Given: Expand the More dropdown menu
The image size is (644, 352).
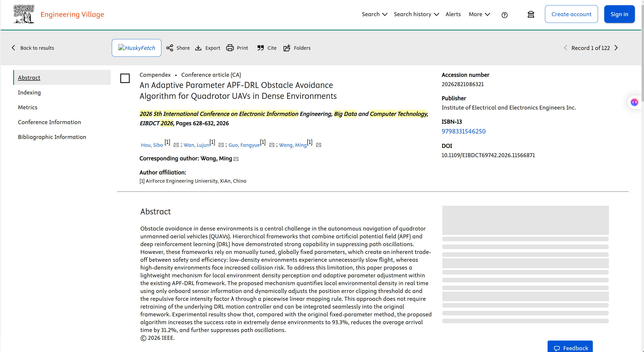Looking at the screenshot, I should (x=479, y=14).
